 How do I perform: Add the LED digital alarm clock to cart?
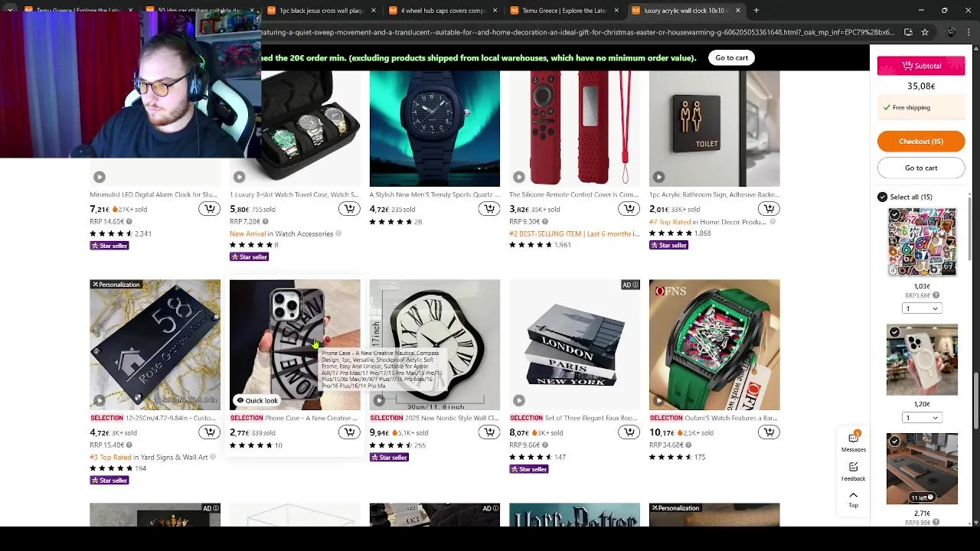pos(209,209)
